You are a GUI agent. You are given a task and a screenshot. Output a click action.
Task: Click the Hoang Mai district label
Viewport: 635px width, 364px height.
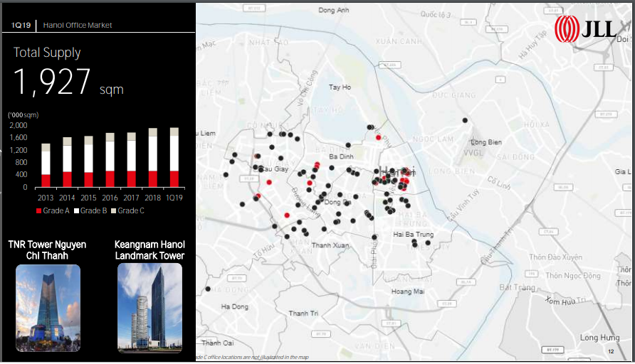[407, 291]
